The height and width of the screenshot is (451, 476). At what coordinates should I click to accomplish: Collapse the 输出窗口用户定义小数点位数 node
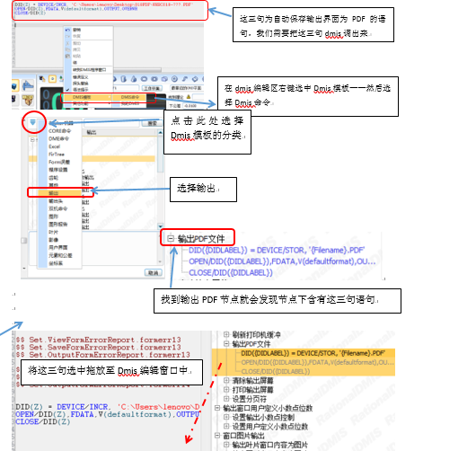[x=217, y=408]
